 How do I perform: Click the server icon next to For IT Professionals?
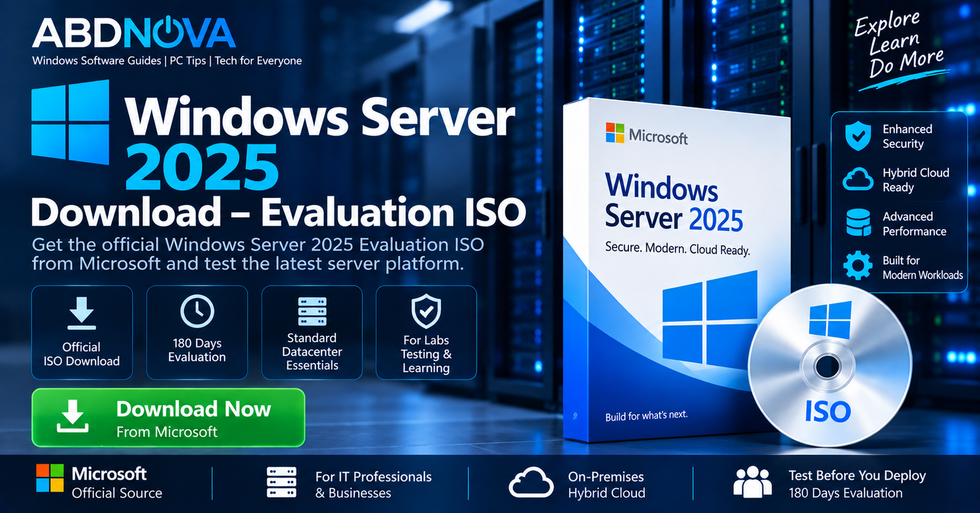coord(282,482)
